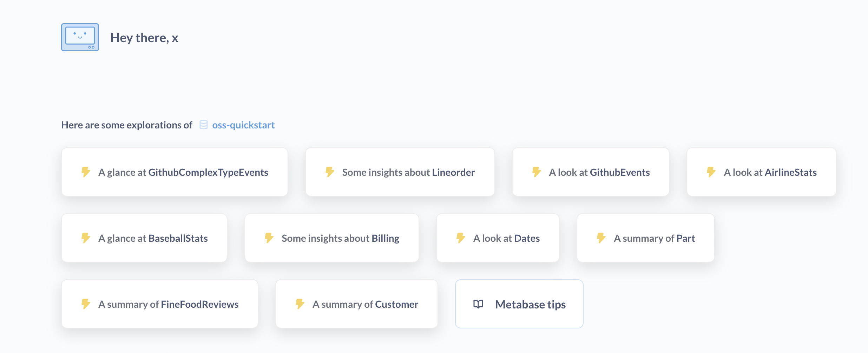Click lightning bolt icon on AirlineStats card

click(711, 172)
